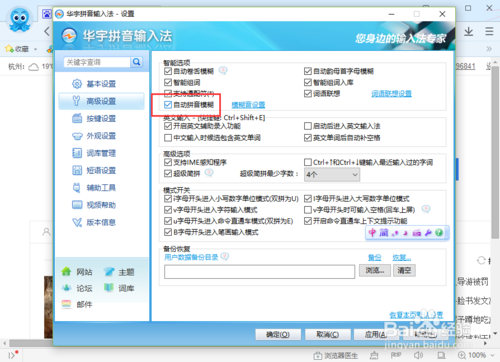This screenshot has height=362, width=500.
Task: Click the 收藏 star favorites icon
Action: [9, 49]
